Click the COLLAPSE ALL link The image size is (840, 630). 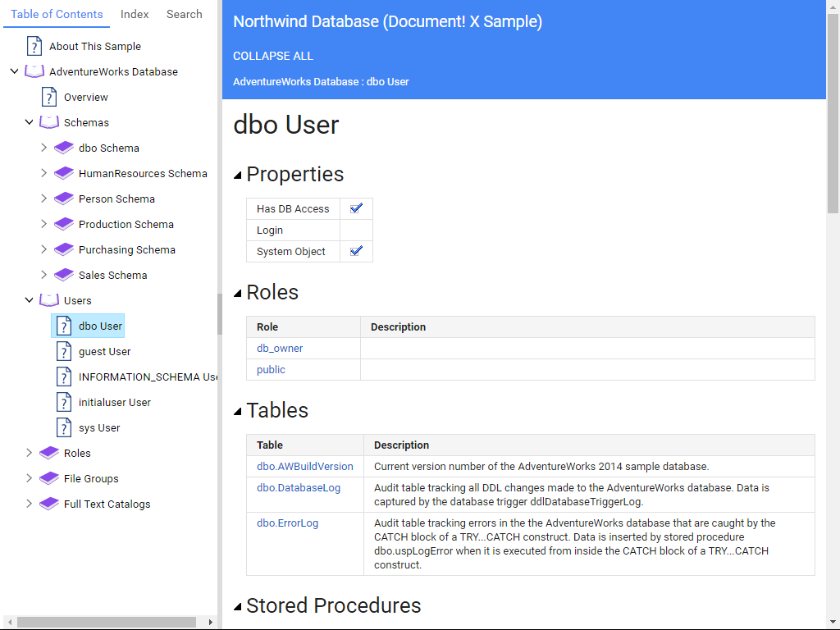tap(273, 56)
